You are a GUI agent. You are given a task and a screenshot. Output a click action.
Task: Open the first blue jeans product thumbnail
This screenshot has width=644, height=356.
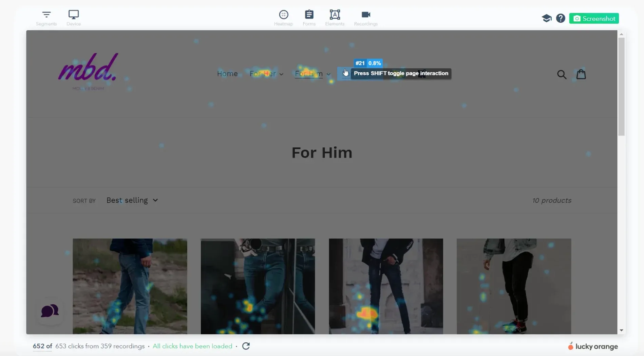(x=130, y=286)
